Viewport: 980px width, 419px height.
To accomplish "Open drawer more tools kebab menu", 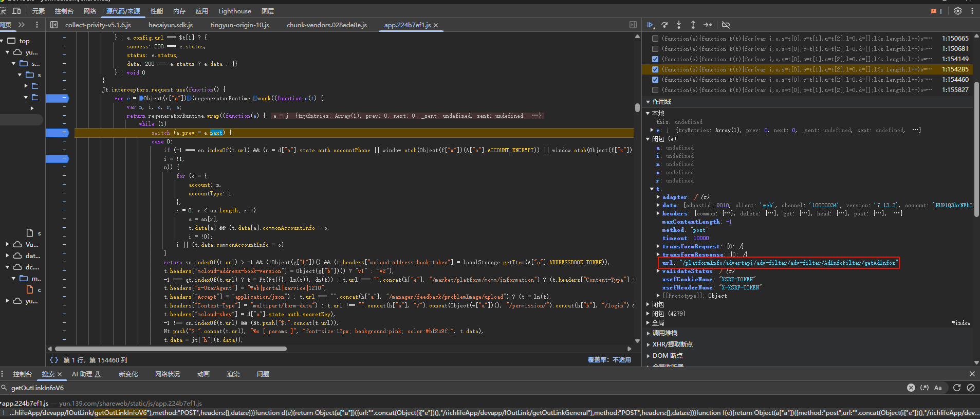I will point(3,374).
